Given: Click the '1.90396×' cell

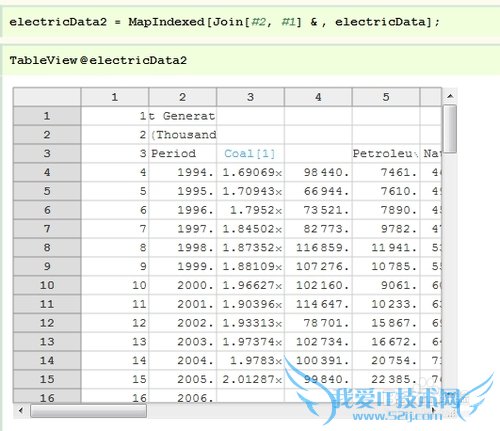Looking at the screenshot, I should (x=250, y=304).
